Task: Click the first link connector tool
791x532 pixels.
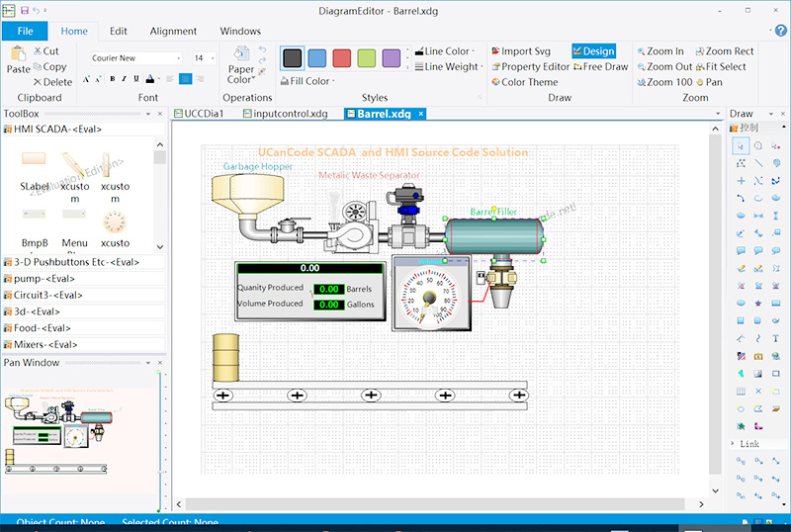Action: click(x=741, y=461)
